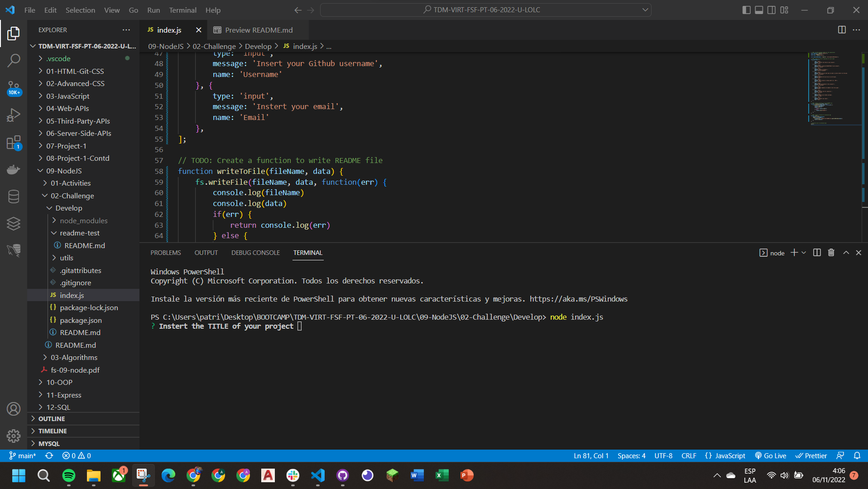Image resolution: width=868 pixels, height=489 pixels.
Task: Split the editor to the right
Action: point(842,30)
